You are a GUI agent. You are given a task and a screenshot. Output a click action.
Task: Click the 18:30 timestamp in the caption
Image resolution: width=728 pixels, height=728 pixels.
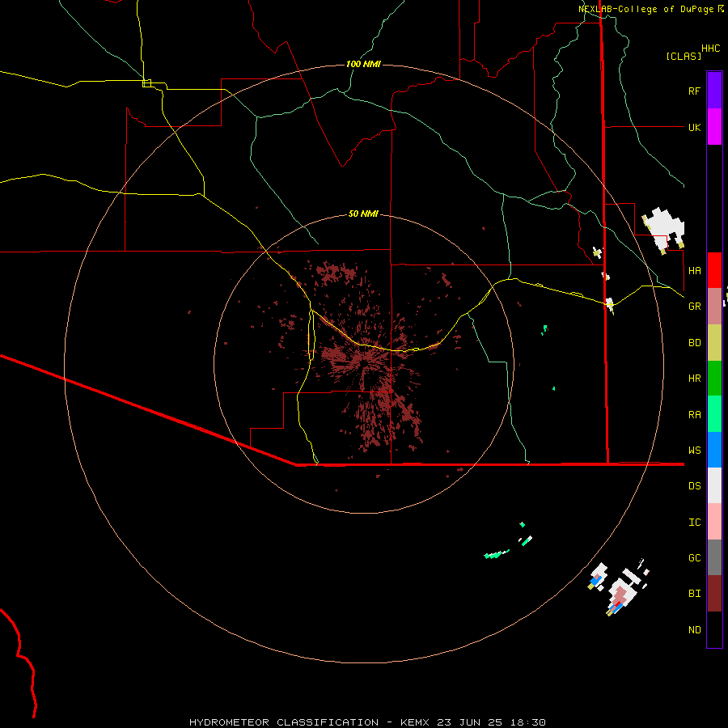coord(530,722)
